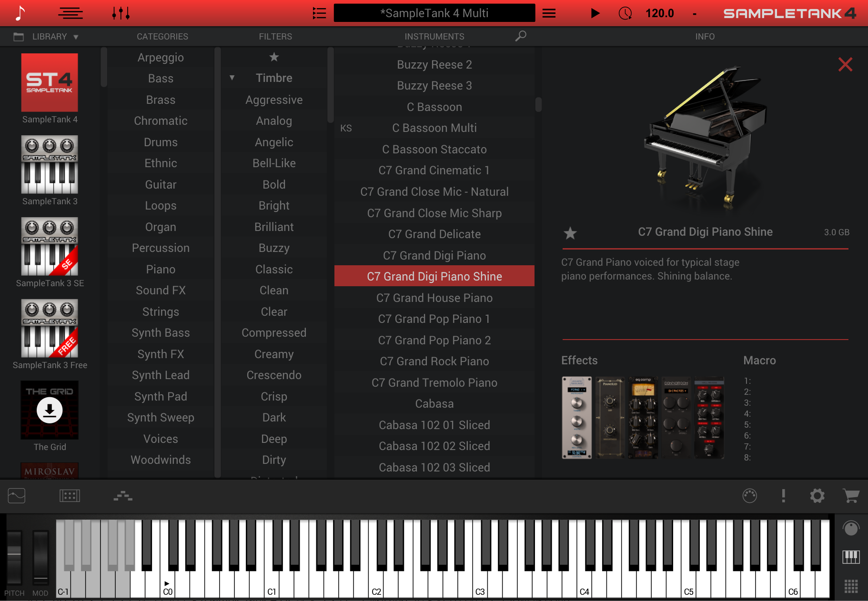Select C7 Grand Tremolo Piano instrument

click(x=434, y=383)
